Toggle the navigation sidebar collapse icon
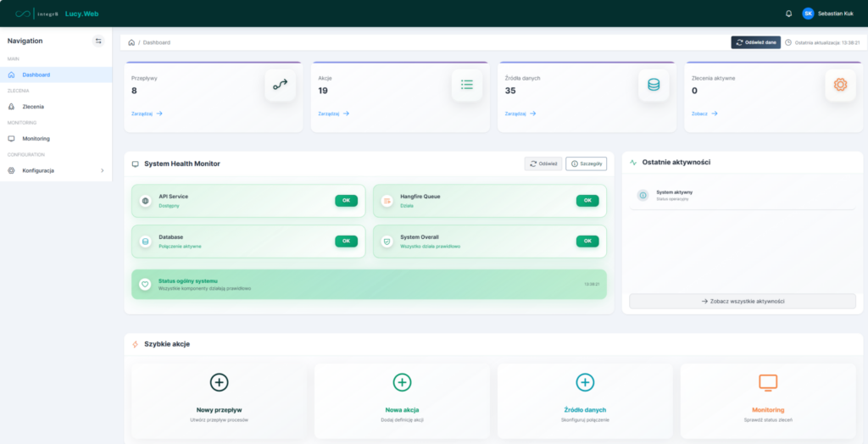 98,41
